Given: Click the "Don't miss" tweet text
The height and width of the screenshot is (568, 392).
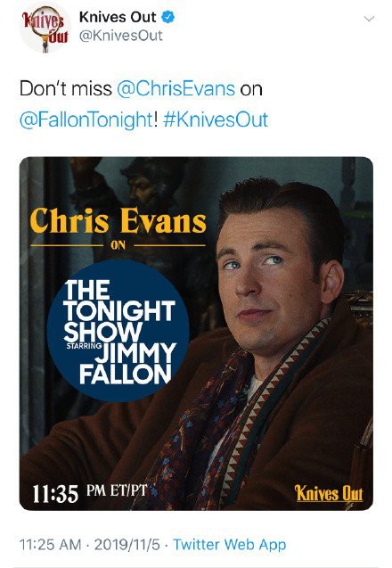Looking at the screenshot, I should pyautogui.click(x=66, y=89).
